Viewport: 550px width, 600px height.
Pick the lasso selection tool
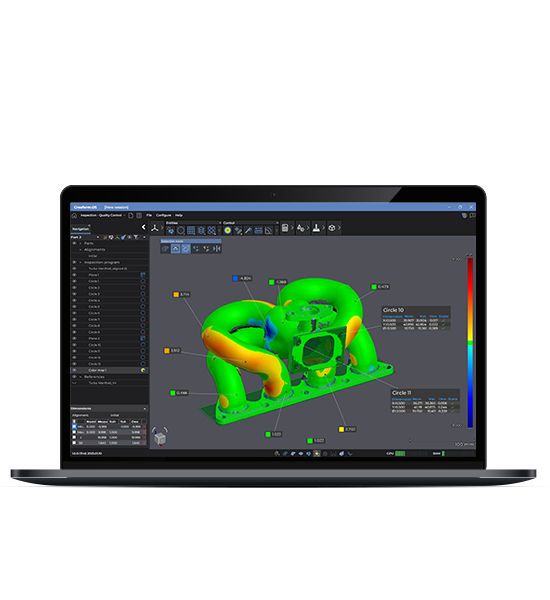click(x=165, y=249)
